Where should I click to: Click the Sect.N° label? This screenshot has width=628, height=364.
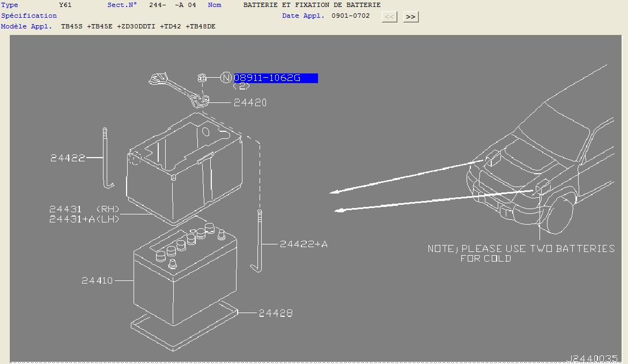[x=122, y=5]
